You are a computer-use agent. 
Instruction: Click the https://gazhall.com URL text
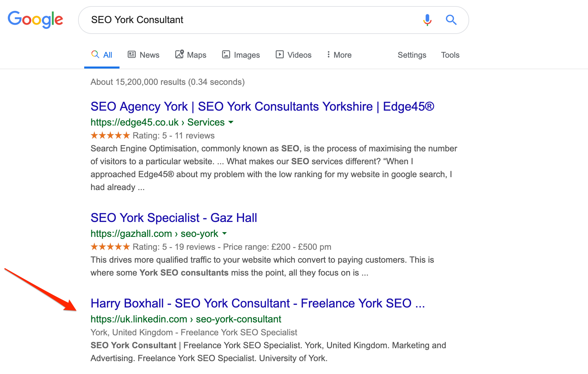(131, 233)
